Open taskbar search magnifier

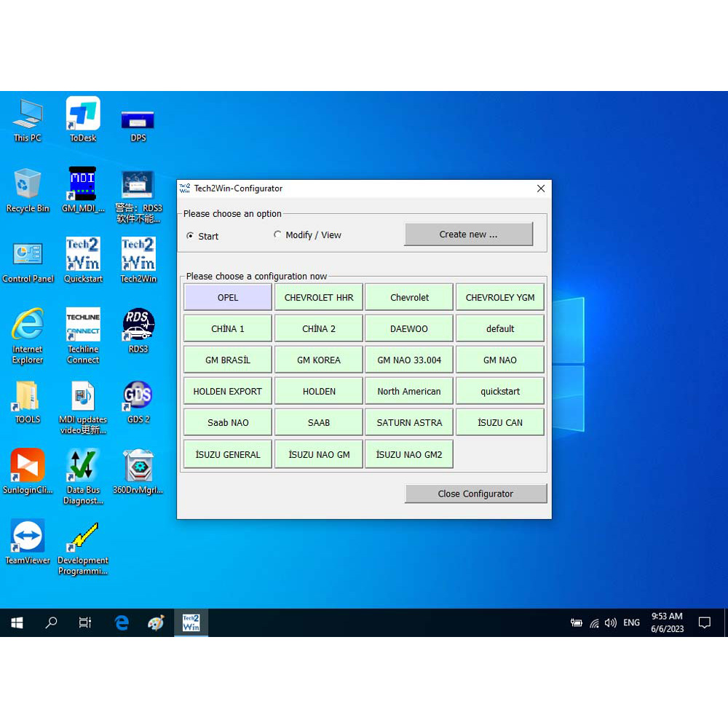[51, 622]
